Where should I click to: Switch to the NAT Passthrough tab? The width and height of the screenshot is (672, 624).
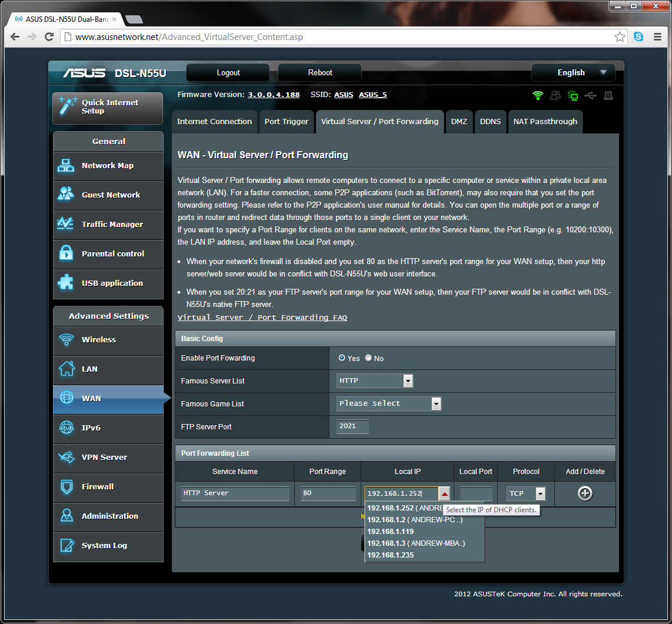click(545, 122)
